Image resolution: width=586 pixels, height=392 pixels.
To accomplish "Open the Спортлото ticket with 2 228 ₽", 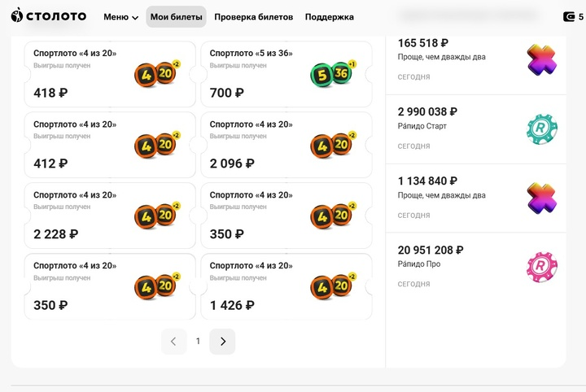I will (x=110, y=216).
